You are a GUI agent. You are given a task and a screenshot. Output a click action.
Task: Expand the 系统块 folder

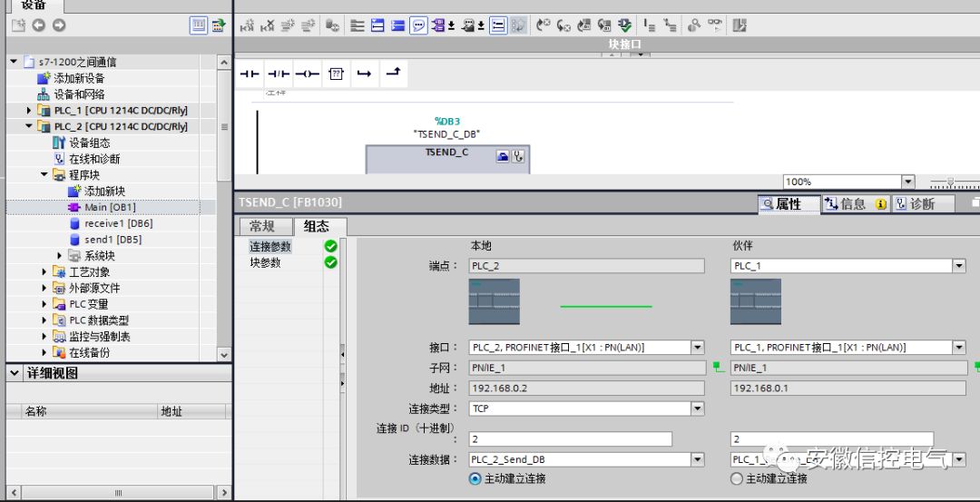pos(59,256)
